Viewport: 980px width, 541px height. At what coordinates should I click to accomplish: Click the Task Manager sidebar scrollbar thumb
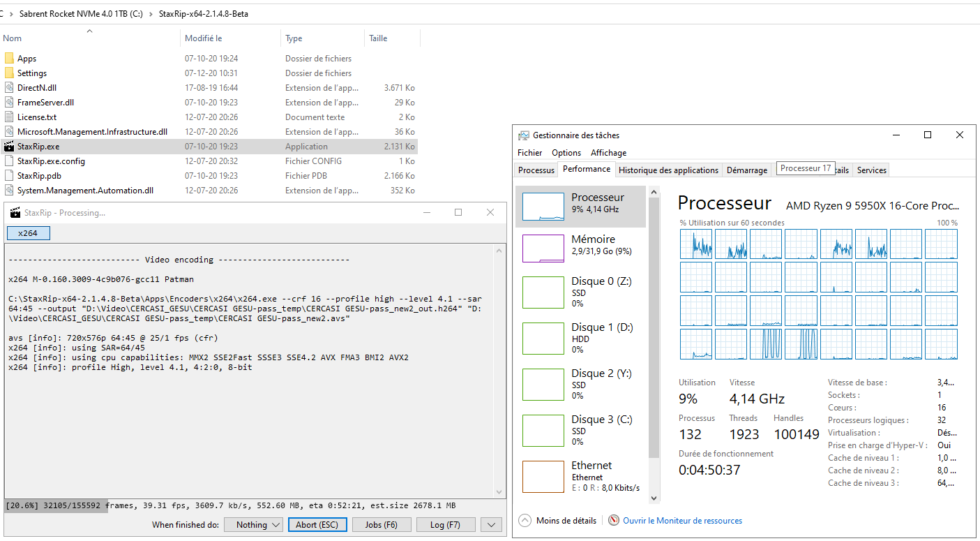point(654,327)
